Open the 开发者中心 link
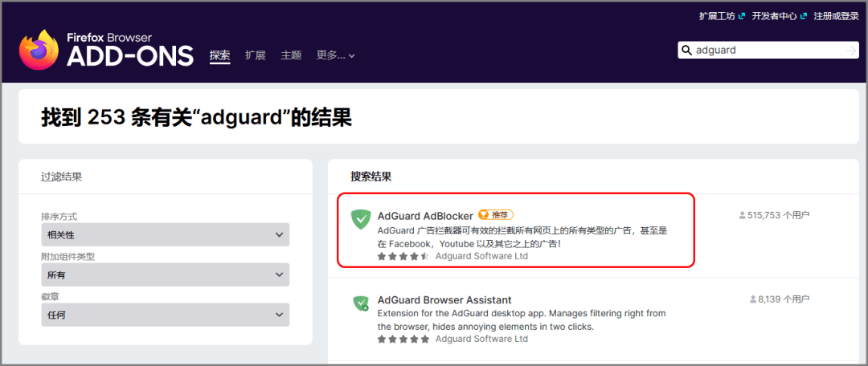This screenshot has width=868, height=366. coord(779,16)
